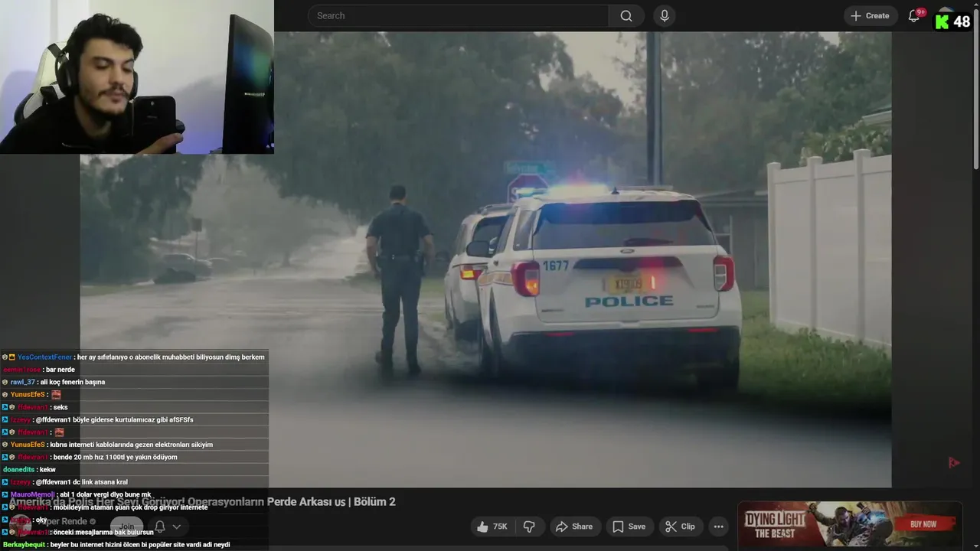Image resolution: width=980 pixels, height=551 pixels.
Task: Select chat username YesContextFener
Action: (x=44, y=357)
